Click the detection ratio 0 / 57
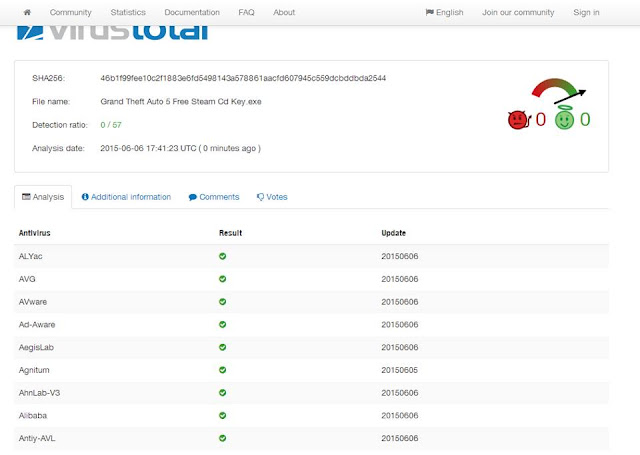The image size is (640, 455). click(111, 125)
